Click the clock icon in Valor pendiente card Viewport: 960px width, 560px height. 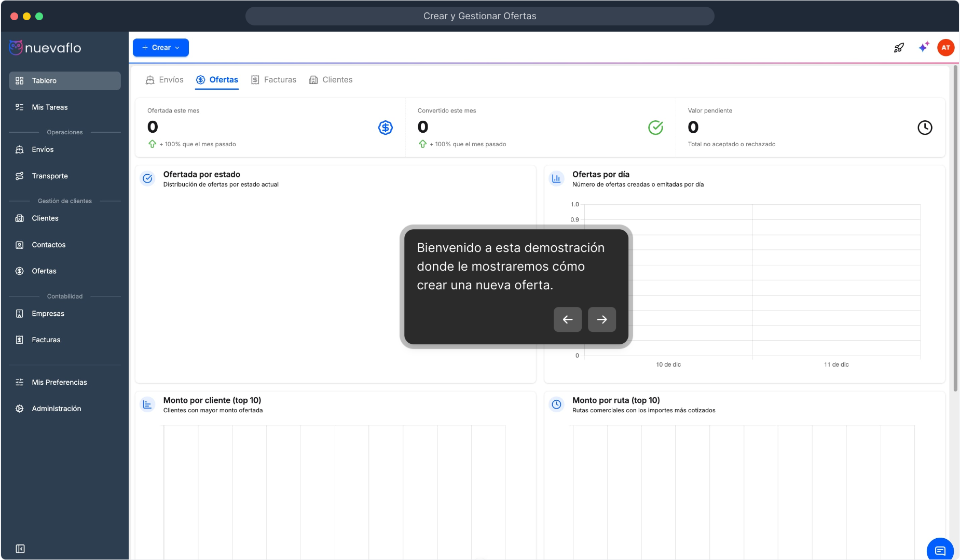924,128
